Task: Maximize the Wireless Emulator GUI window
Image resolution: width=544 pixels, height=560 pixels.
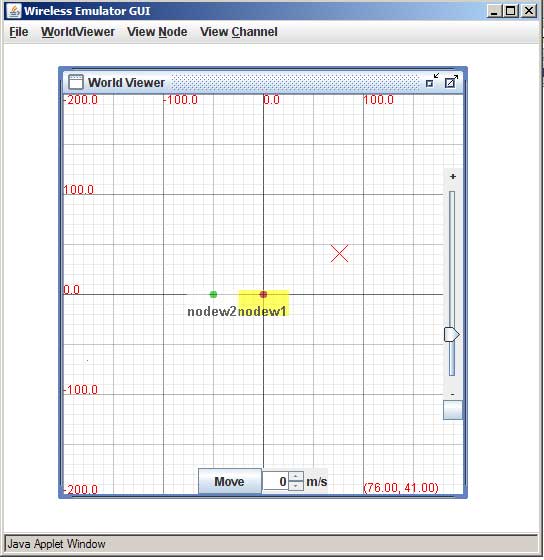Action: click(x=511, y=11)
